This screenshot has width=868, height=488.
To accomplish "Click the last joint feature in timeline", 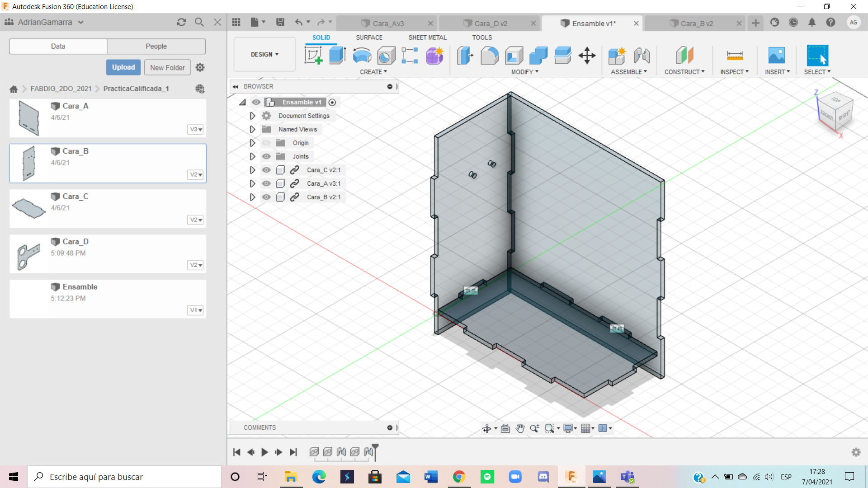I will click(368, 451).
